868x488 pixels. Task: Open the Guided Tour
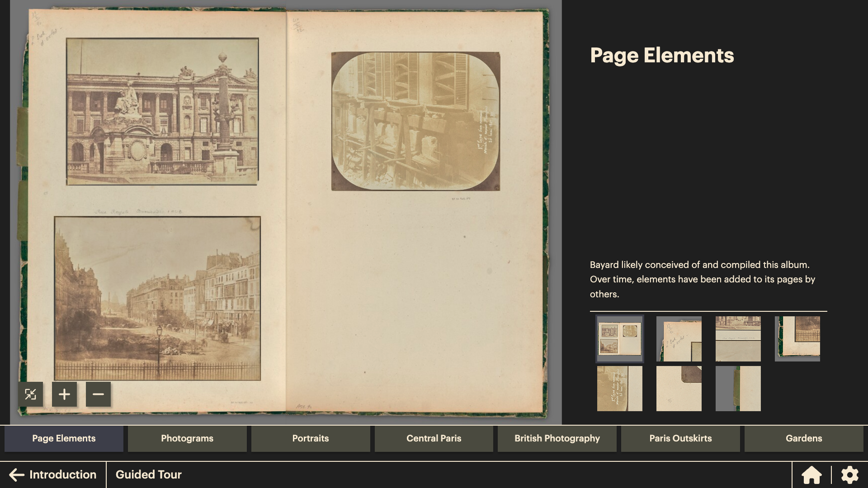point(148,474)
